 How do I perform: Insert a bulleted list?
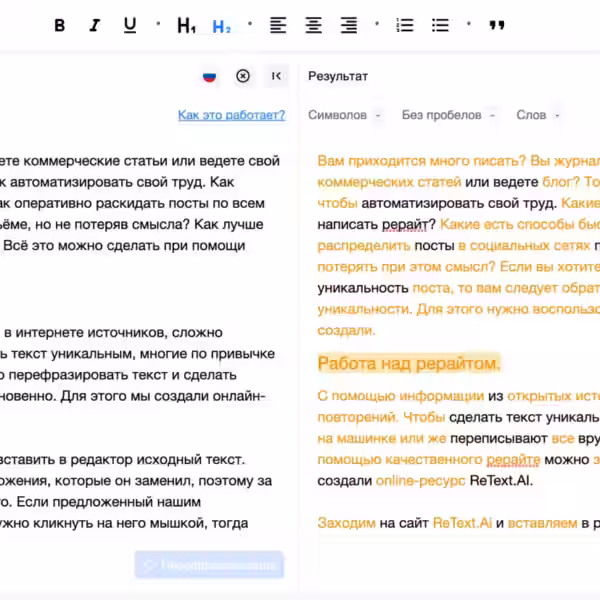(440, 26)
